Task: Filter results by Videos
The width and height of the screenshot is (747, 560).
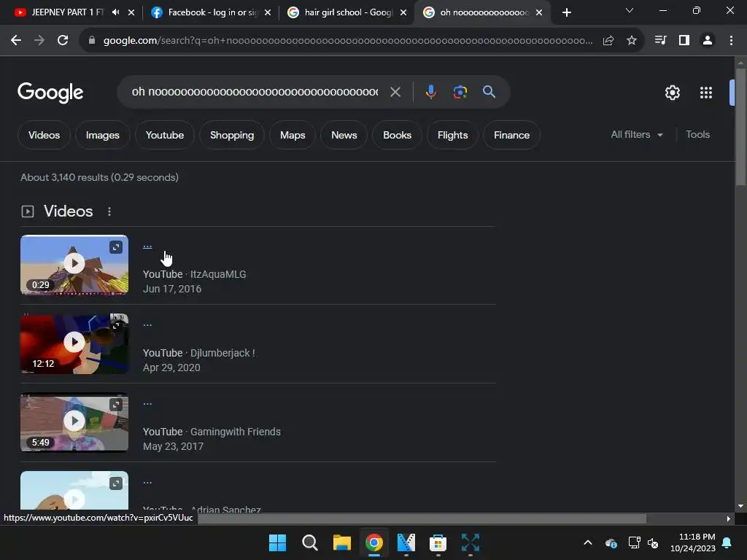Action: click(x=44, y=135)
